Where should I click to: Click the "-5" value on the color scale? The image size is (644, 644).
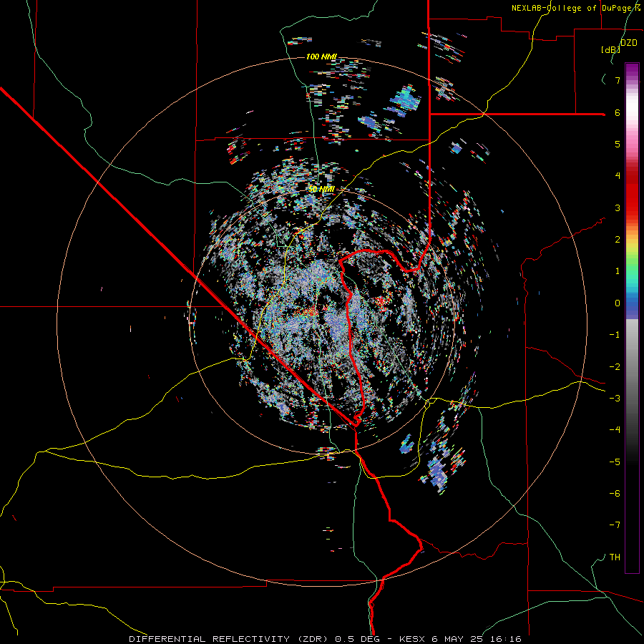[615, 462]
